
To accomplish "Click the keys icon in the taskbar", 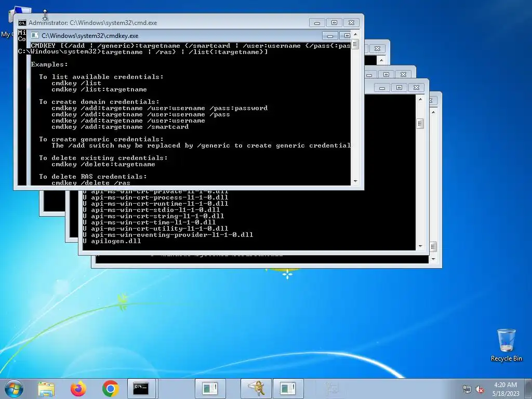I will tap(256, 389).
